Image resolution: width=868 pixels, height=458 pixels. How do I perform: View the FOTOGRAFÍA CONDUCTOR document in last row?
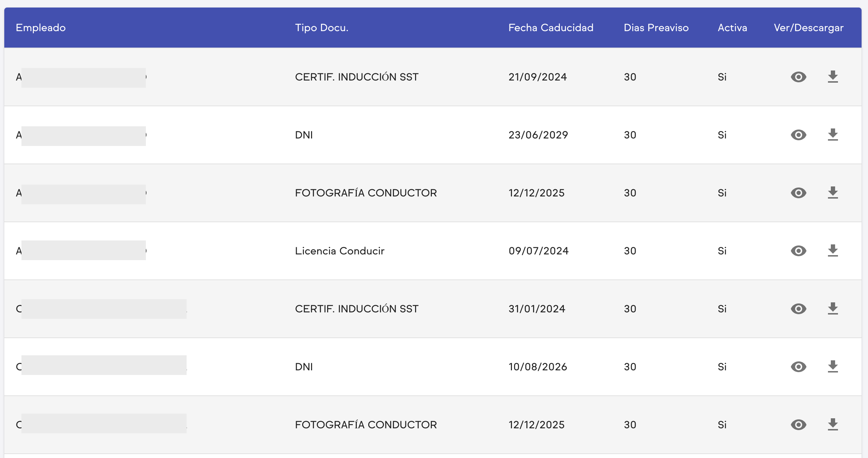click(x=798, y=425)
